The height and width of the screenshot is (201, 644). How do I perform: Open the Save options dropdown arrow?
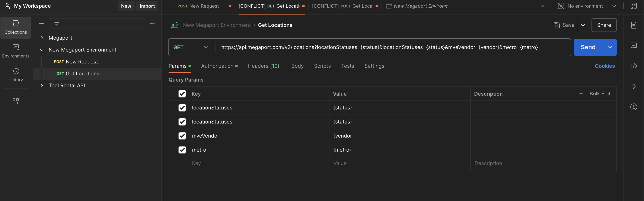click(x=583, y=25)
